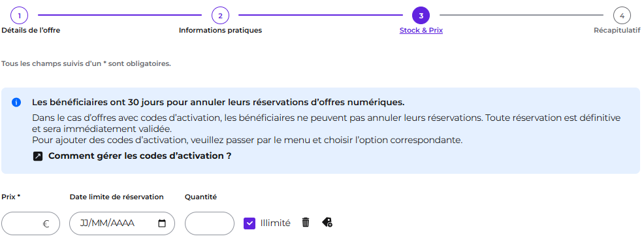Click the tag icon to add activation codes
The height and width of the screenshot is (247, 644).
(x=327, y=222)
